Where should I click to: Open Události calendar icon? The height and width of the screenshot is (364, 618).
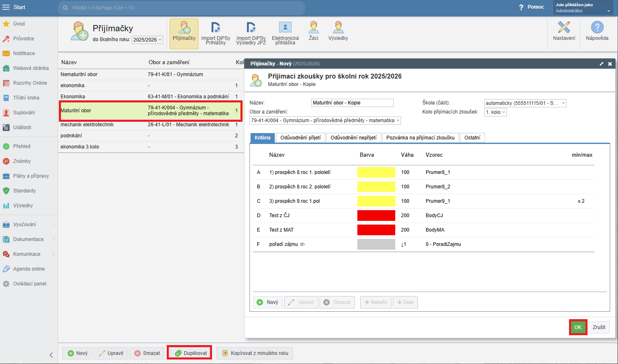pyautogui.click(x=6, y=128)
